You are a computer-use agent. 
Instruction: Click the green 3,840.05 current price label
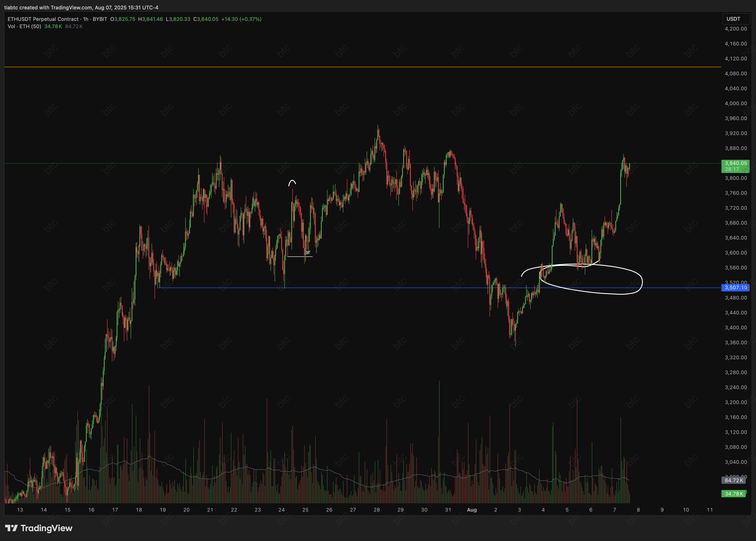pos(736,163)
